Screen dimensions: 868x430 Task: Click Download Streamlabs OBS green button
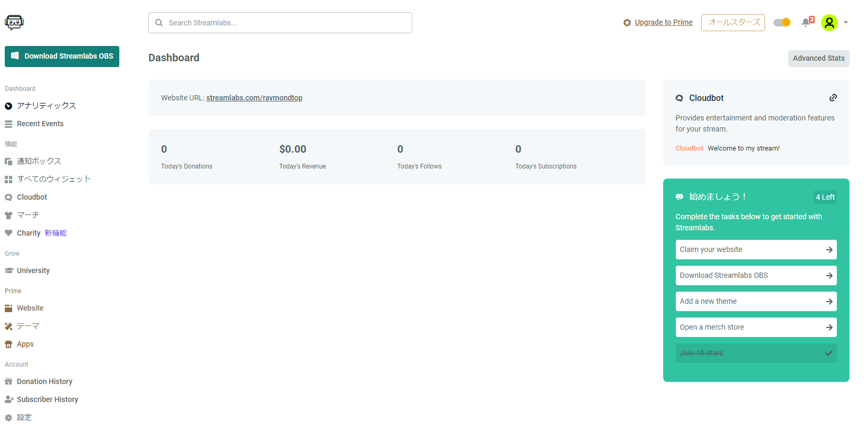pos(62,57)
